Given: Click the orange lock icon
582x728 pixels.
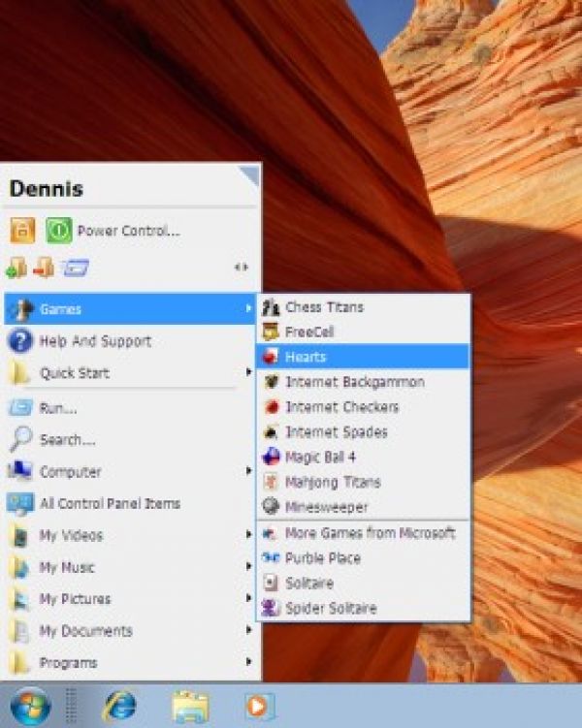Looking at the screenshot, I should tap(22, 231).
